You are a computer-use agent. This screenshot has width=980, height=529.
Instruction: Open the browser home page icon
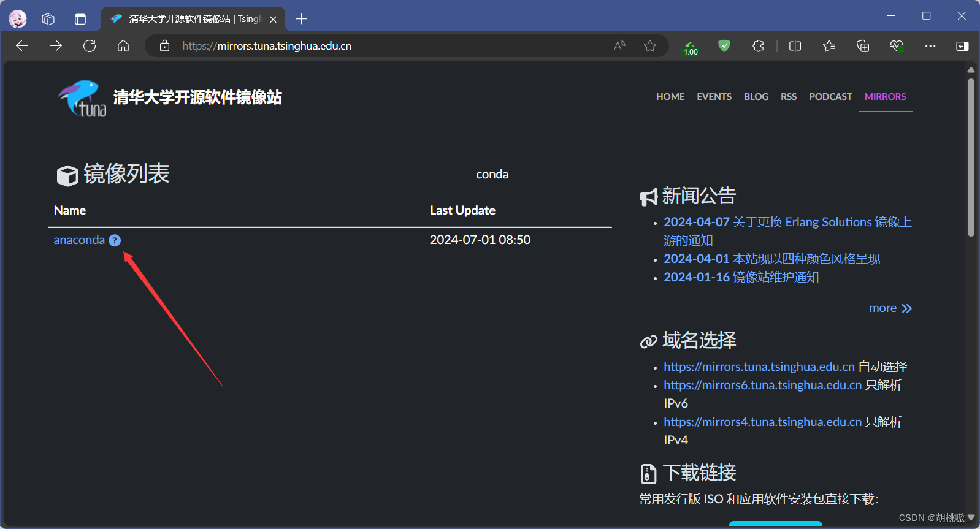123,46
